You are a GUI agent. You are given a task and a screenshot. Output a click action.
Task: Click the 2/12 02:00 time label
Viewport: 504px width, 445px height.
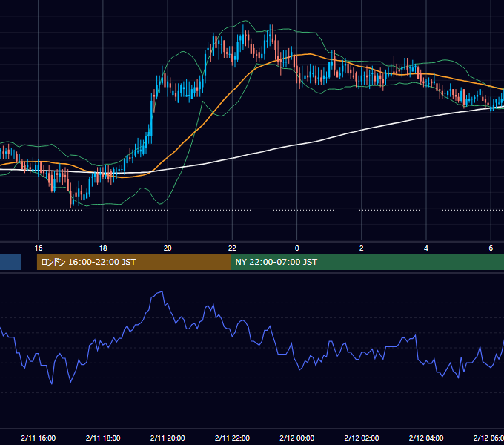coord(361,438)
